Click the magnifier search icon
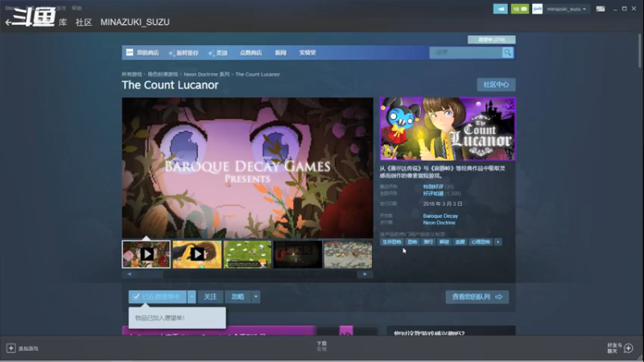This screenshot has height=362, width=644. [508, 52]
